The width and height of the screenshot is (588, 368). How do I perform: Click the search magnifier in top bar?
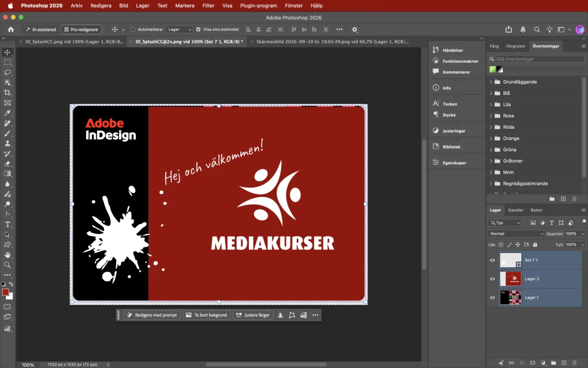coord(537,29)
